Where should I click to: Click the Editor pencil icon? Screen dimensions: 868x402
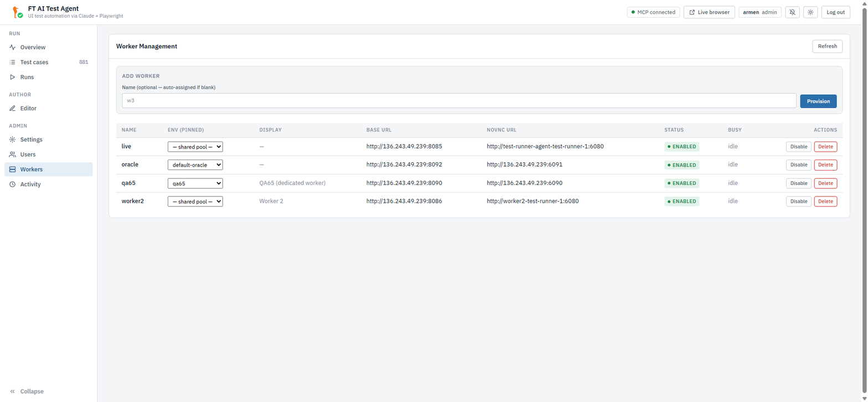[13, 109]
